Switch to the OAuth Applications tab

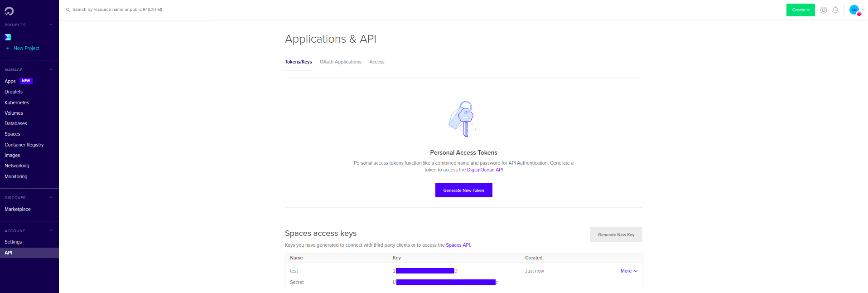click(x=341, y=62)
